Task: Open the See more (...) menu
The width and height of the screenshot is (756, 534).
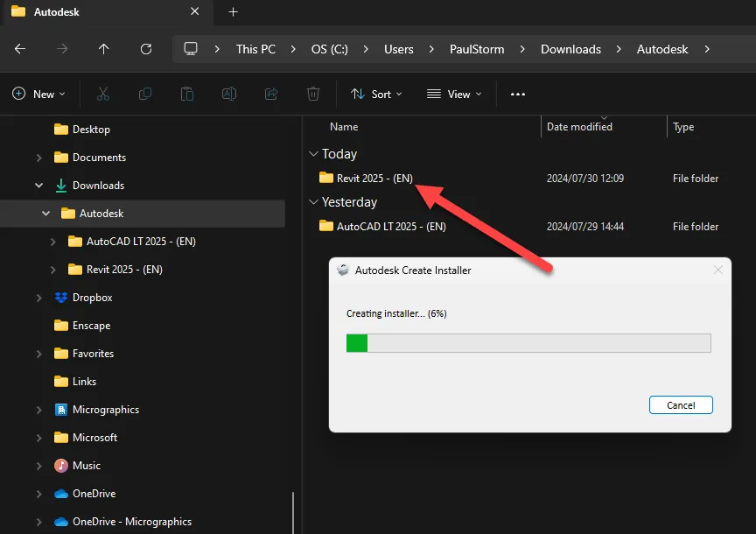Action: point(517,93)
